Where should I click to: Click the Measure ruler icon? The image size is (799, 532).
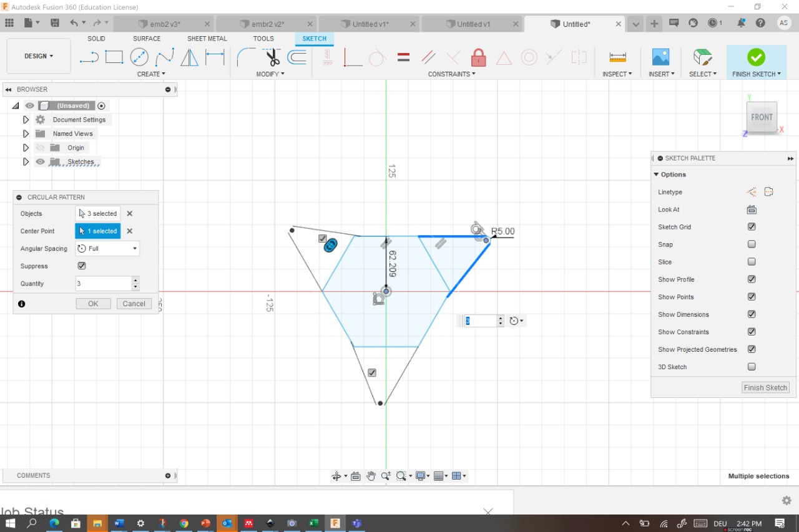tap(617, 57)
